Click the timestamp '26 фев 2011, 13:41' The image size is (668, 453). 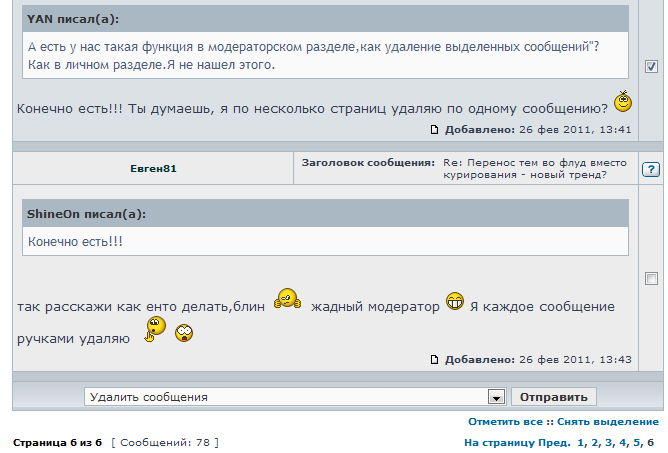(x=575, y=130)
